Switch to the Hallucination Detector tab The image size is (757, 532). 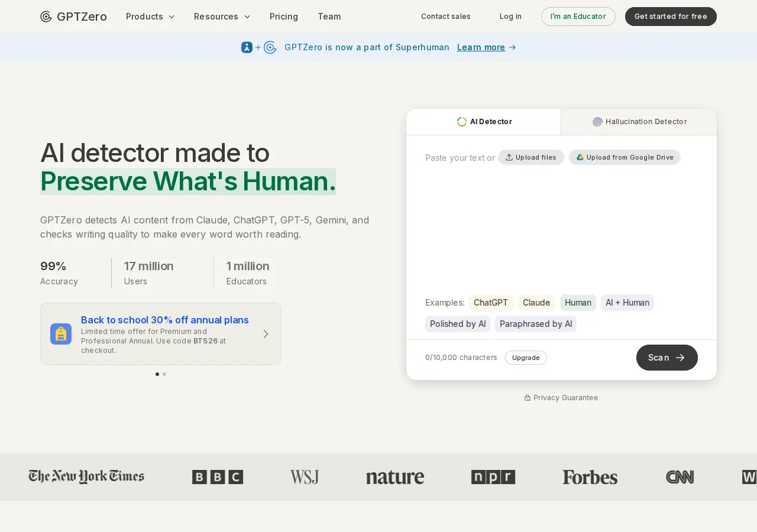click(639, 122)
